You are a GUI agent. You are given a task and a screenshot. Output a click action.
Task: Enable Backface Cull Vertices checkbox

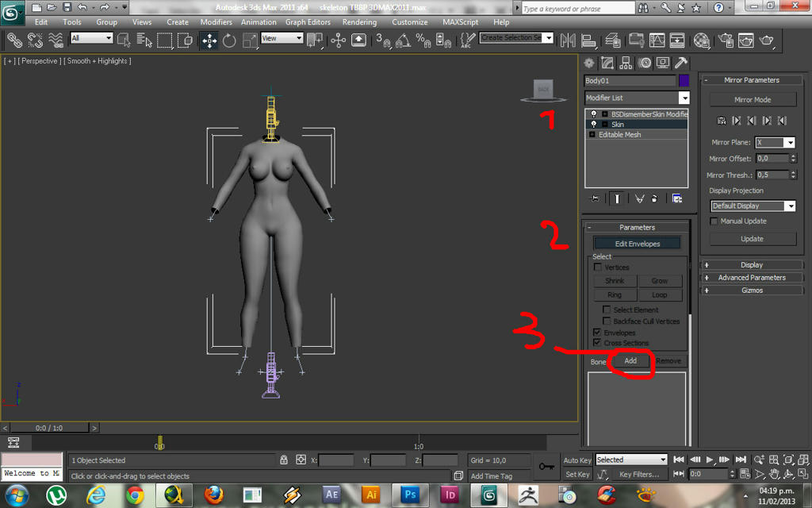click(x=607, y=321)
